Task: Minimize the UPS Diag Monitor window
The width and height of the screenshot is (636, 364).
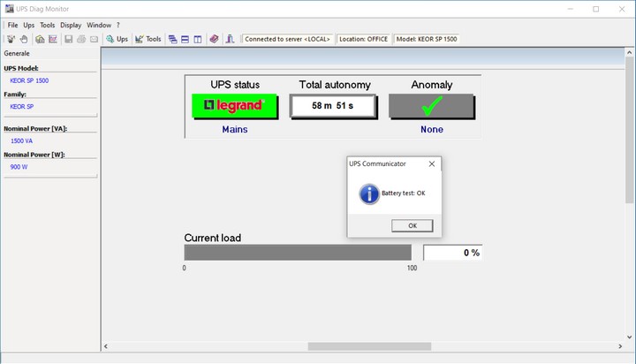Action: (571, 9)
